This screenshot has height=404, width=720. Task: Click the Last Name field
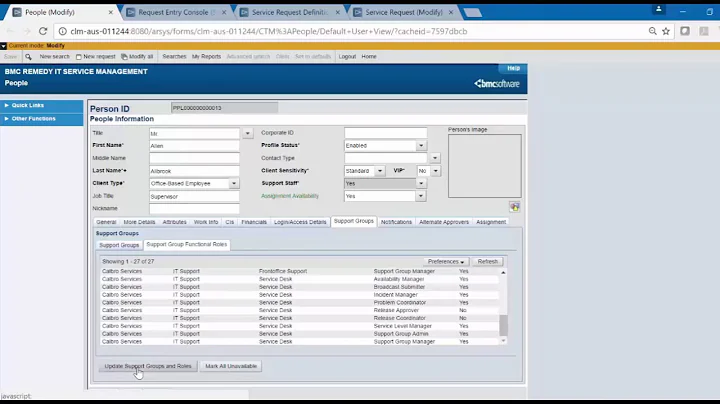[194, 171]
